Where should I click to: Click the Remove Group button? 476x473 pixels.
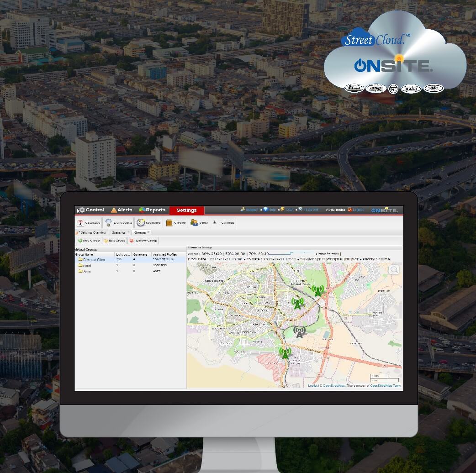143,241
